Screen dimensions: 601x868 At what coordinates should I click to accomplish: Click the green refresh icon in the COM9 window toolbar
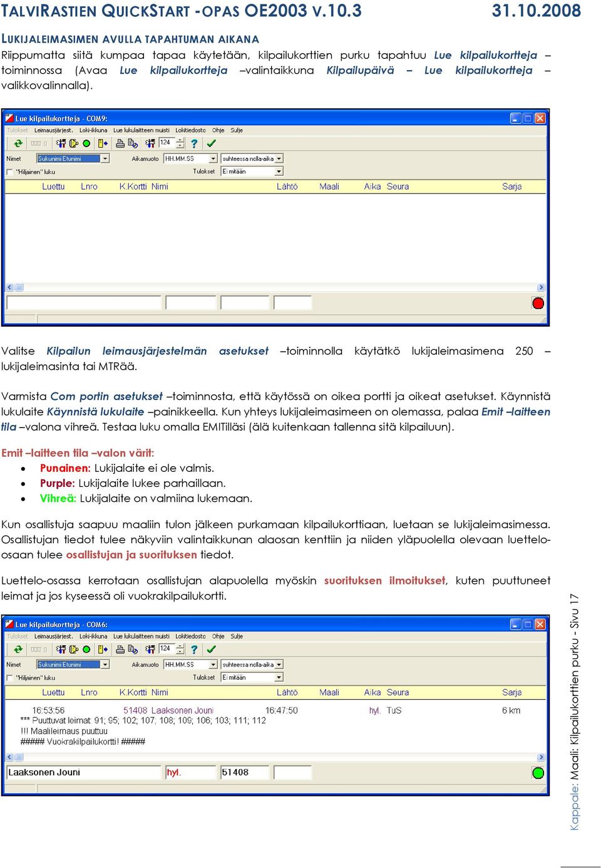[18, 143]
